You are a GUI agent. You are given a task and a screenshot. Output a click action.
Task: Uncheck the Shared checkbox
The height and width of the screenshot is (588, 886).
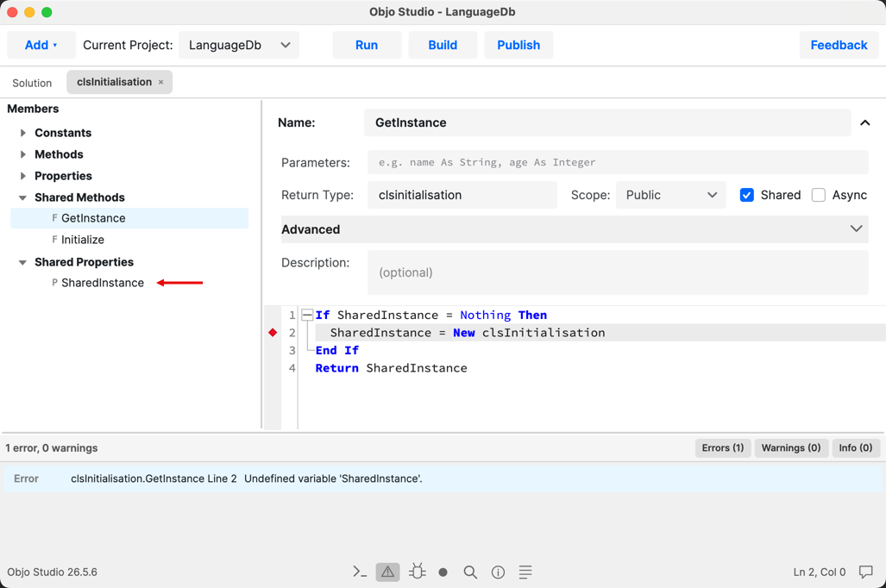[x=746, y=195]
